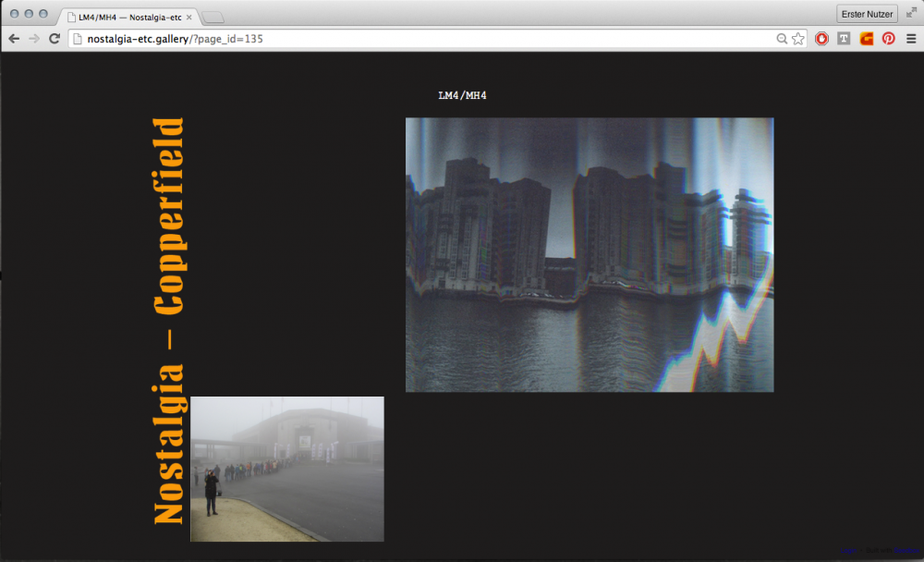
Task: Open the foggy queue photo
Action: [286, 469]
